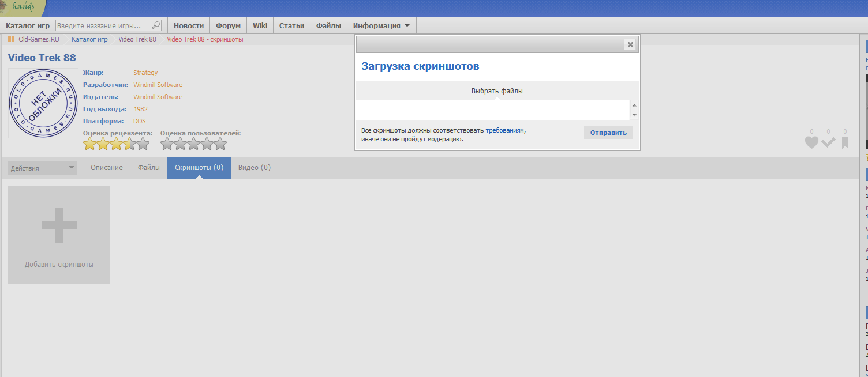
Task: Click the bookmark icon
Action: 845,142
